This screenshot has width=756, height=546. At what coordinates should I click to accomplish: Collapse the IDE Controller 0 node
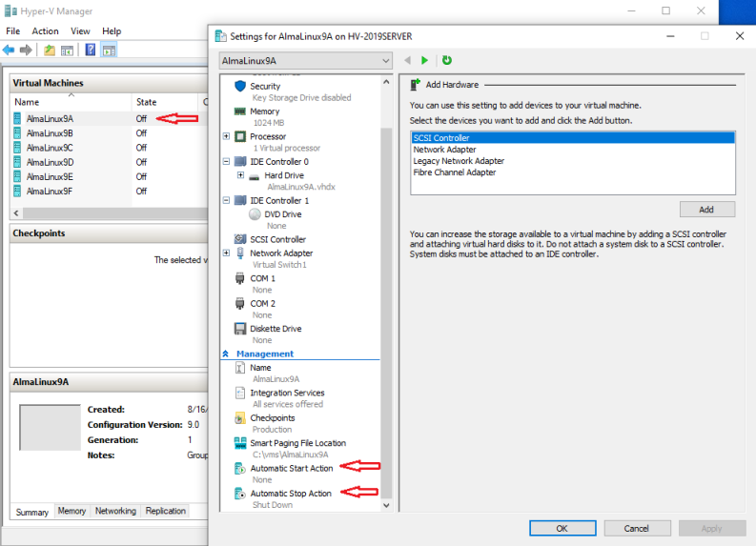coord(226,161)
